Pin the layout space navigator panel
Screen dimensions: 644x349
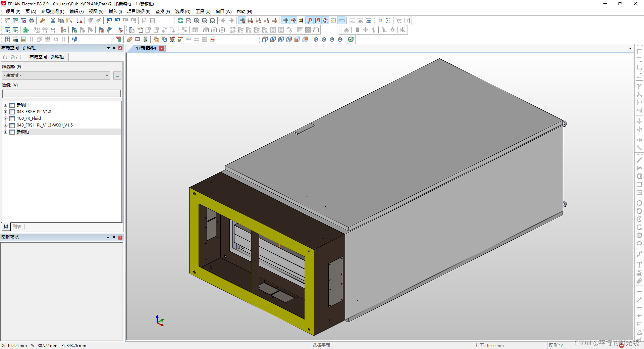click(114, 48)
